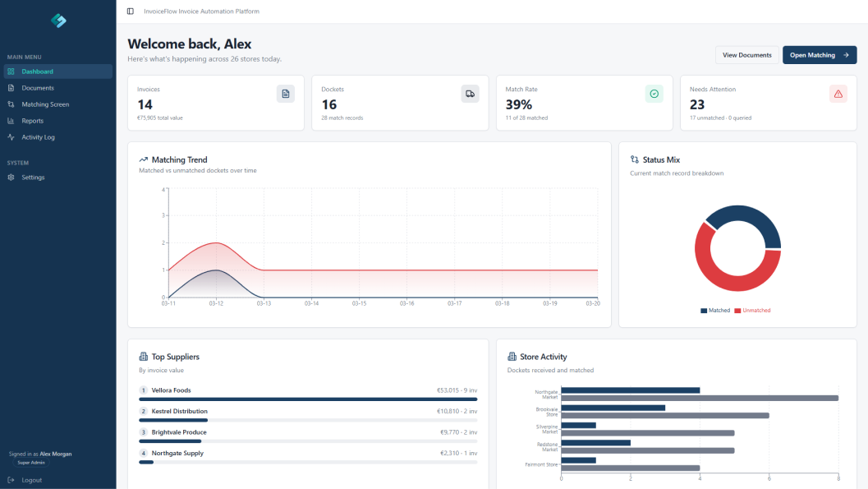Click the '€53,015 · 9 inv' value
Image resolution: width=868 pixels, height=489 pixels.
[x=457, y=390]
